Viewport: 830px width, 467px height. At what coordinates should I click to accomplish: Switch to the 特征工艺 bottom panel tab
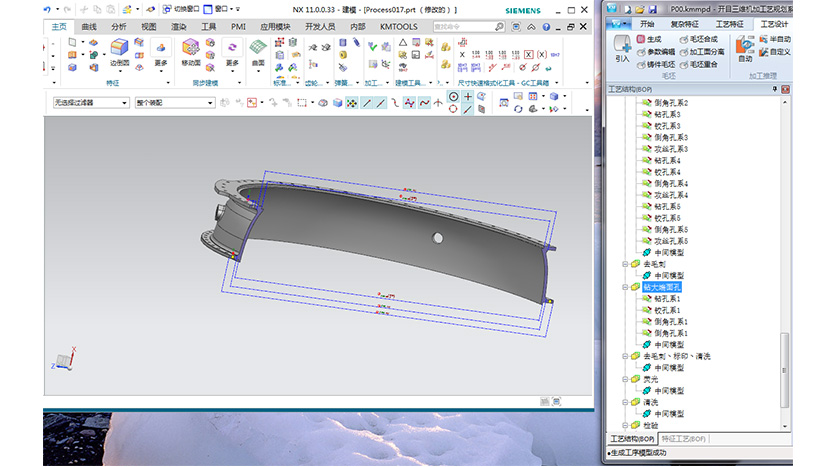pyautogui.click(x=685, y=439)
